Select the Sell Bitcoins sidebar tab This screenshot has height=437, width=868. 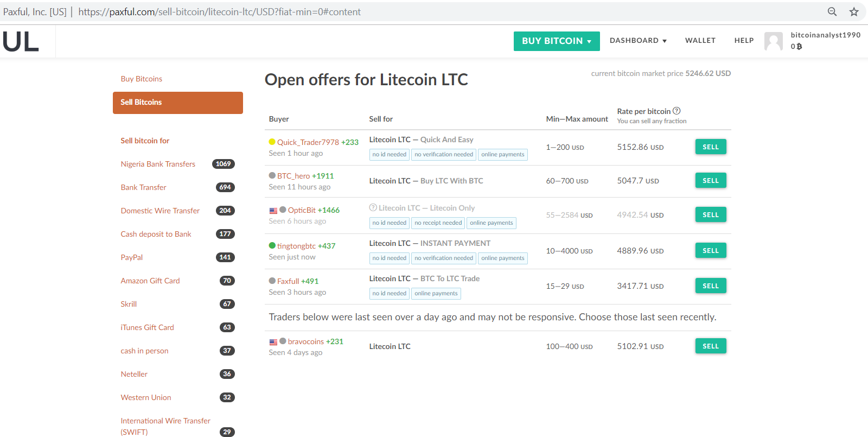[x=178, y=103]
